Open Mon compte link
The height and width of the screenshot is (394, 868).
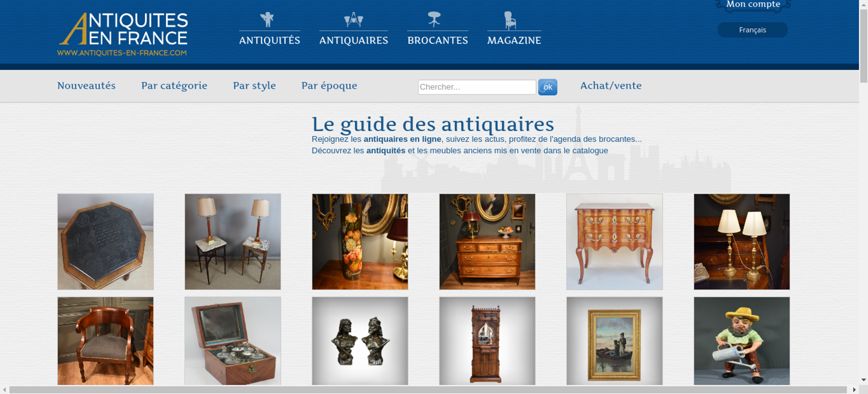(x=753, y=4)
